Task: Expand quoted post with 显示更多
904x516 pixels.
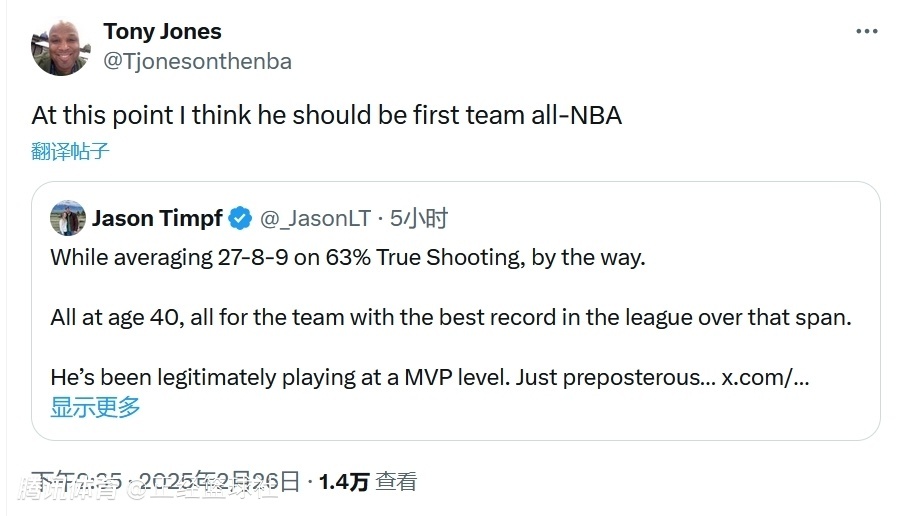Action: tap(96, 407)
